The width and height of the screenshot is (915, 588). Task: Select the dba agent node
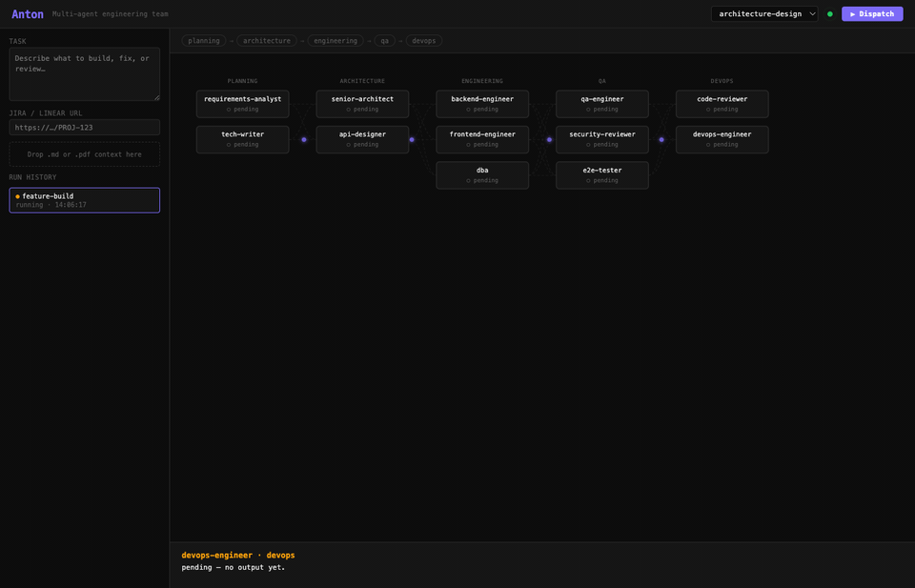click(x=482, y=175)
